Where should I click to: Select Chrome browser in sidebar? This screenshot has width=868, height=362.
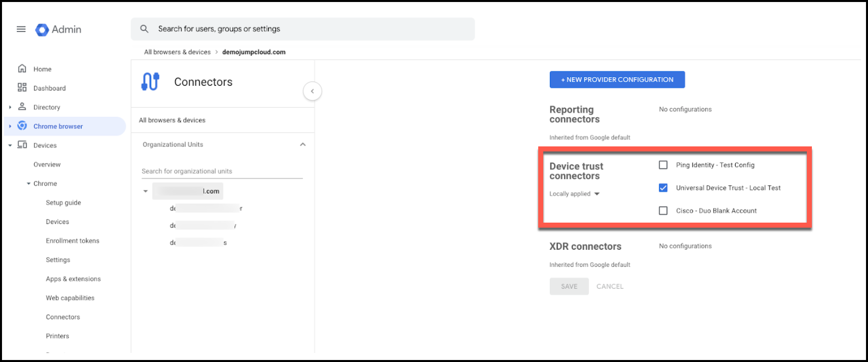(x=58, y=126)
